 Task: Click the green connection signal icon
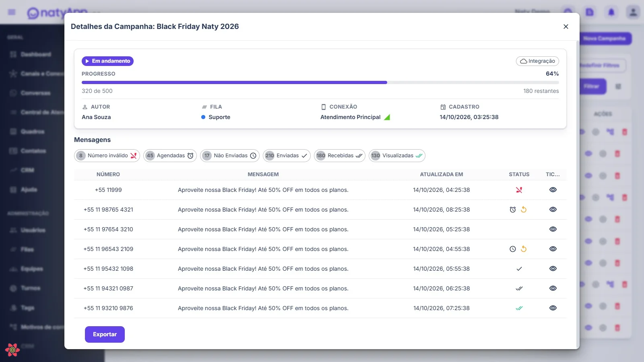tap(387, 117)
